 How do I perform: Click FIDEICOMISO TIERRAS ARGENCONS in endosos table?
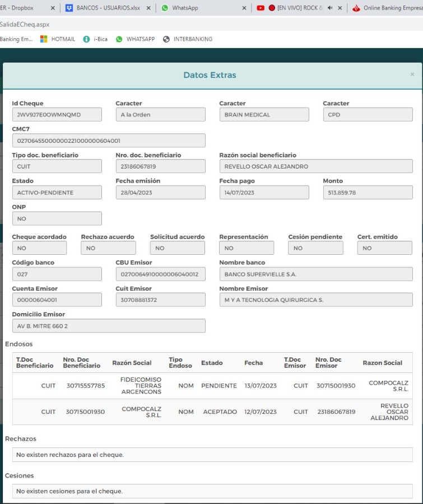pos(141,386)
